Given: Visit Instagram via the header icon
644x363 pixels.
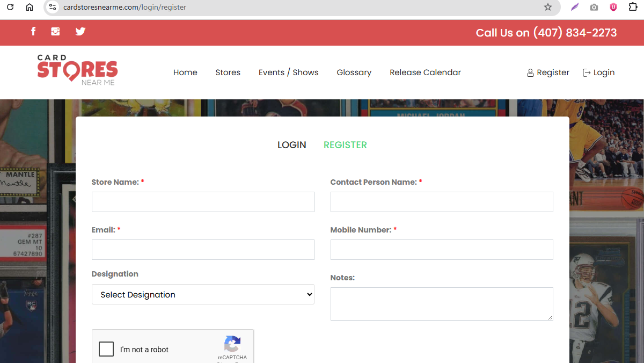Looking at the screenshot, I should (x=55, y=32).
